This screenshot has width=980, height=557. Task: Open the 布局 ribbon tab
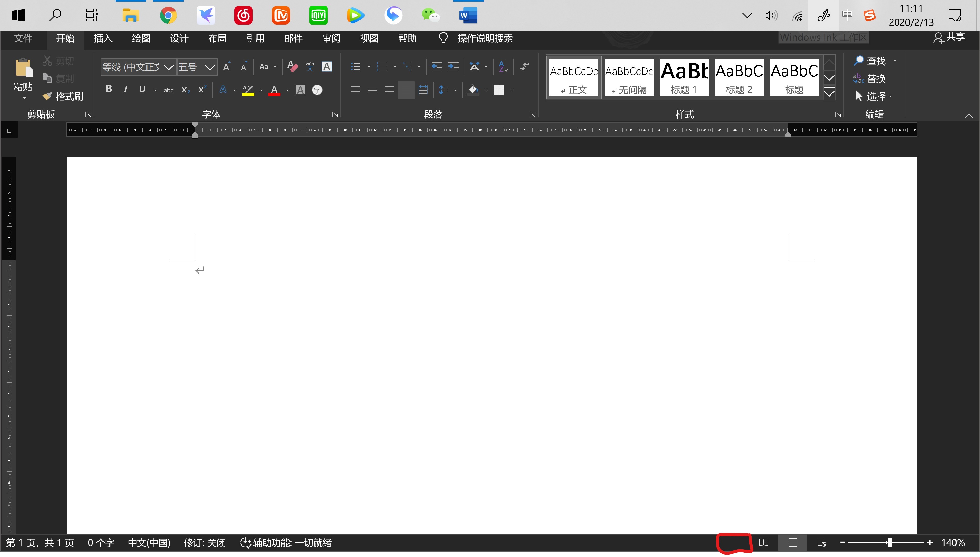point(217,38)
